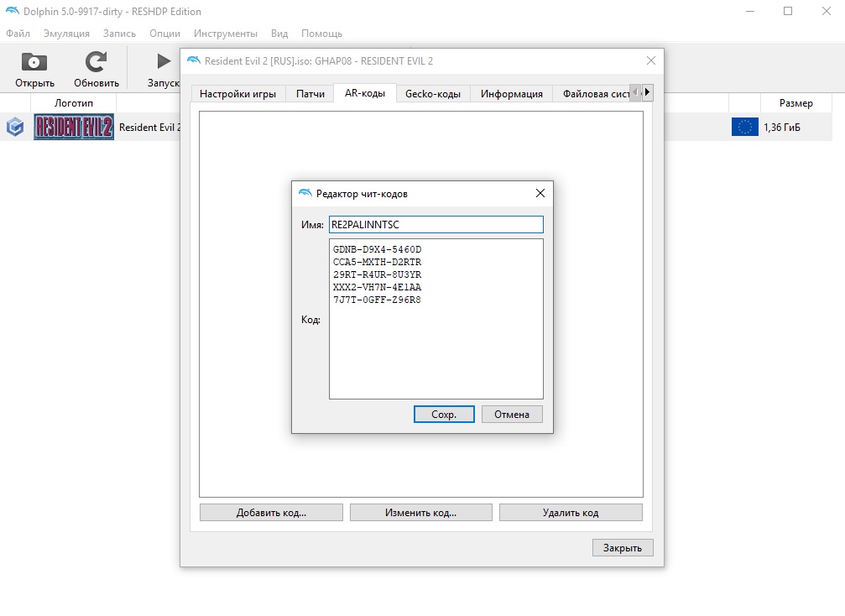Switch to the Информация tab

pos(511,94)
